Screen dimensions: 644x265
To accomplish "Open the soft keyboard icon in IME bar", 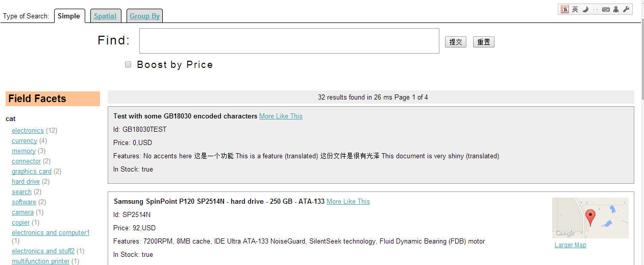I will pyautogui.click(x=606, y=9).
